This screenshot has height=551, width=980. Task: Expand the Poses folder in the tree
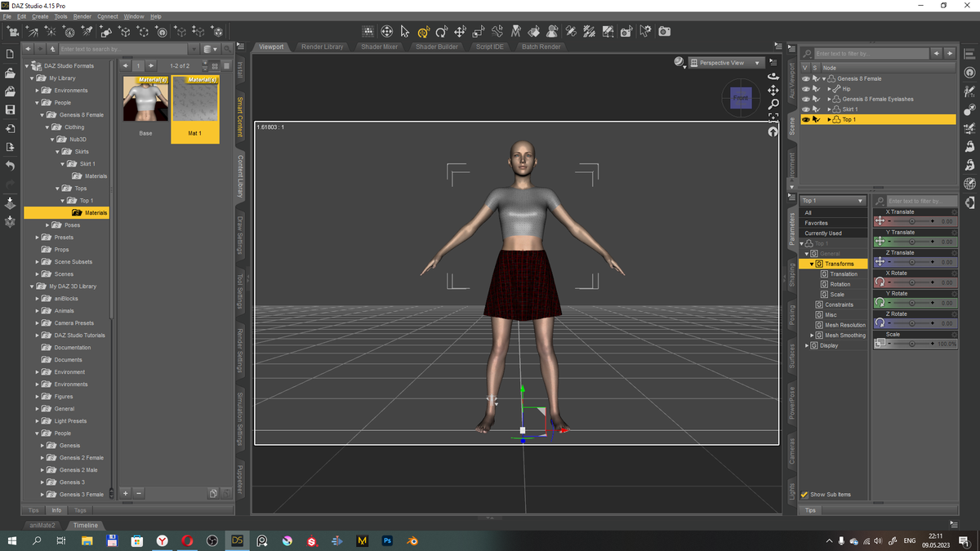click(48, 225)
